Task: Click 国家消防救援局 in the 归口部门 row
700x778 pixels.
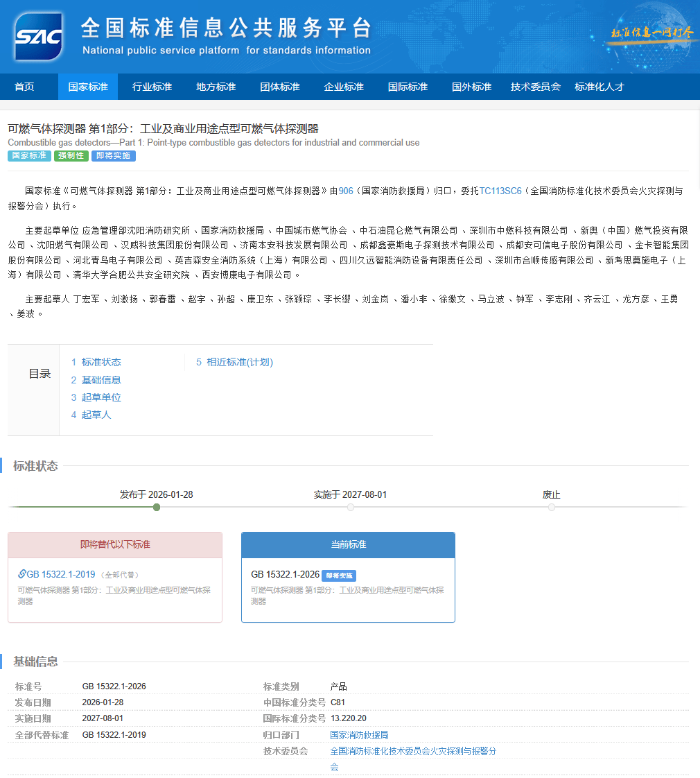Action: click(x=359, y=735)
